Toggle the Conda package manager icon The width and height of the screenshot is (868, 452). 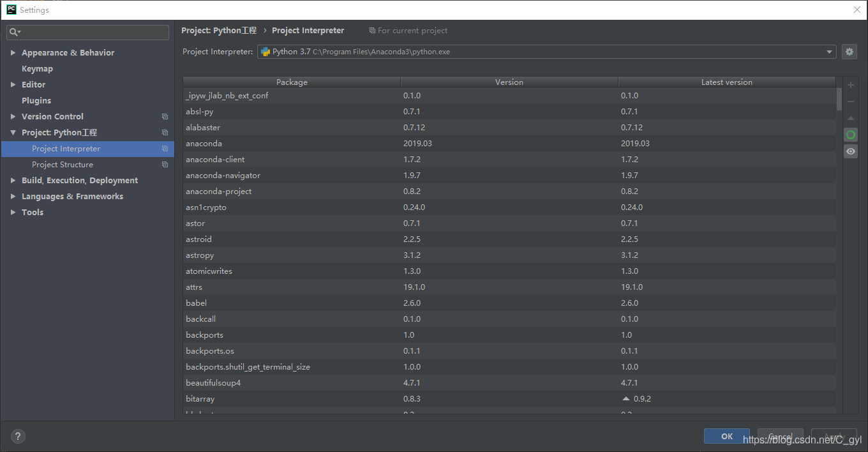pos(851,135)
